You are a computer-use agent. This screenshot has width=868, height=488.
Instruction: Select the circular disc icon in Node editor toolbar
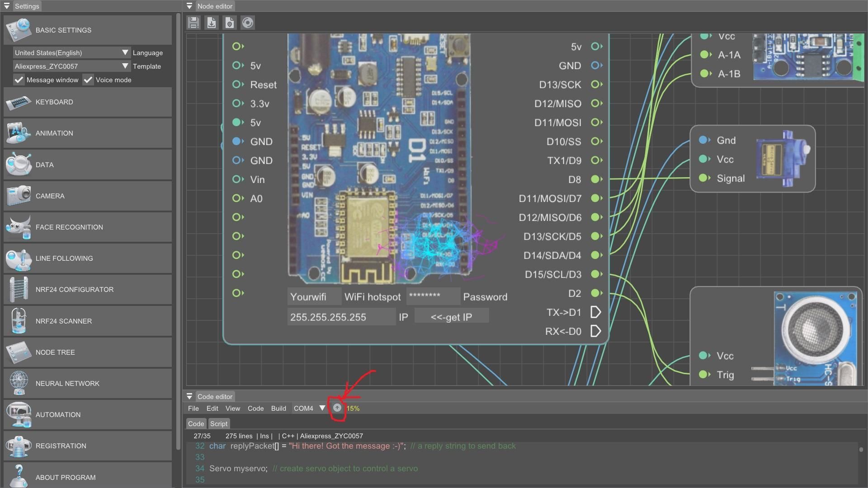247,23
